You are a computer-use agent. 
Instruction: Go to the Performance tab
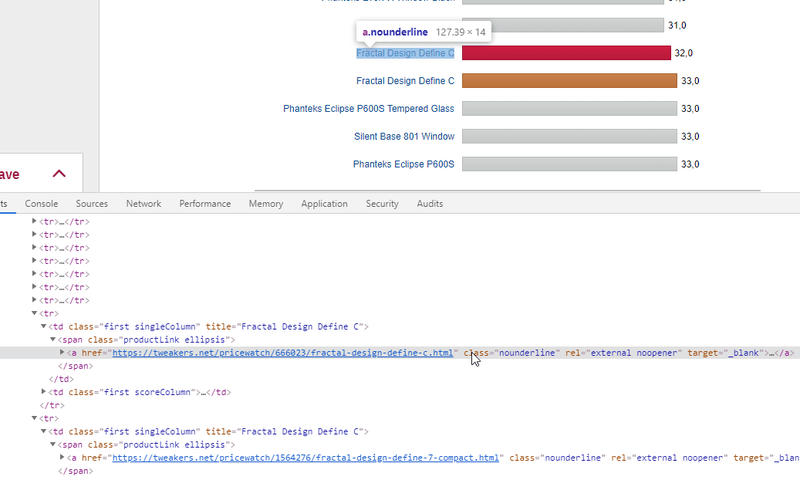205,204
